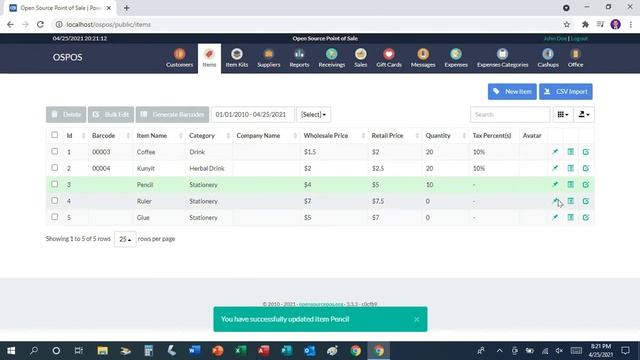This screenshot has width=640, height=360.
Task: Click the New Item button
Action: point(512,91)
